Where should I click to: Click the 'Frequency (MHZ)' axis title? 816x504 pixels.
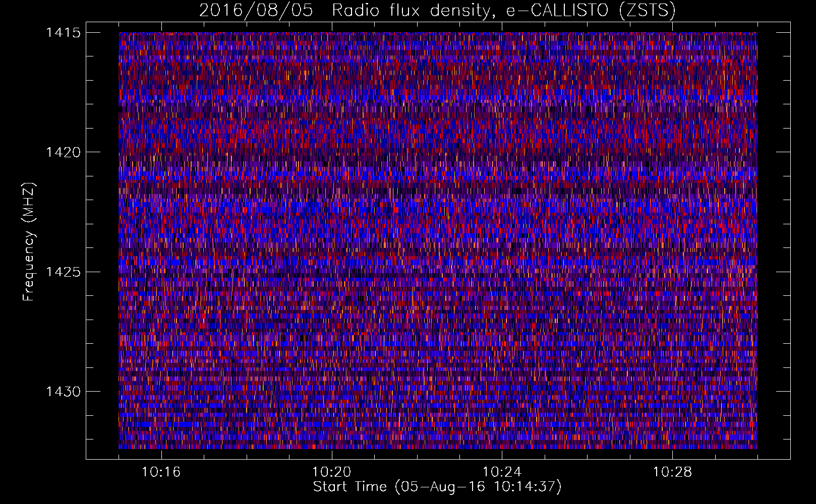[29, 242]
